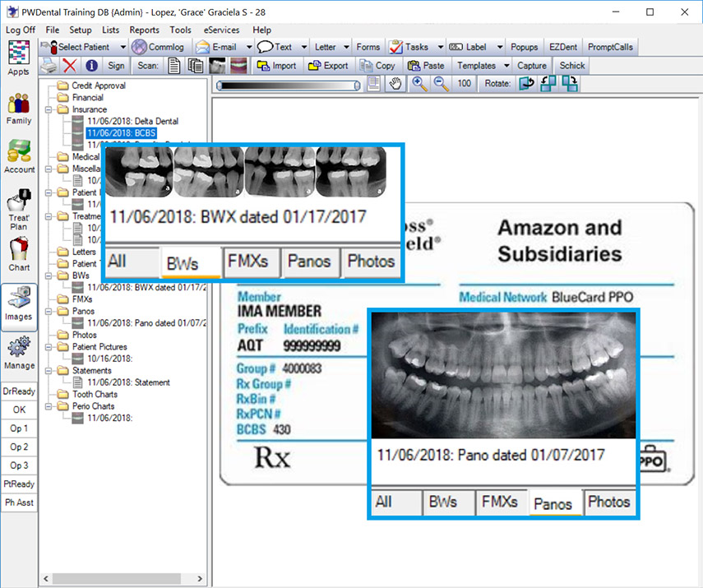Open the Label dropdown arrow
This screenshot has width=703, height=588.
pyautogui.click(x=500, y=47)
